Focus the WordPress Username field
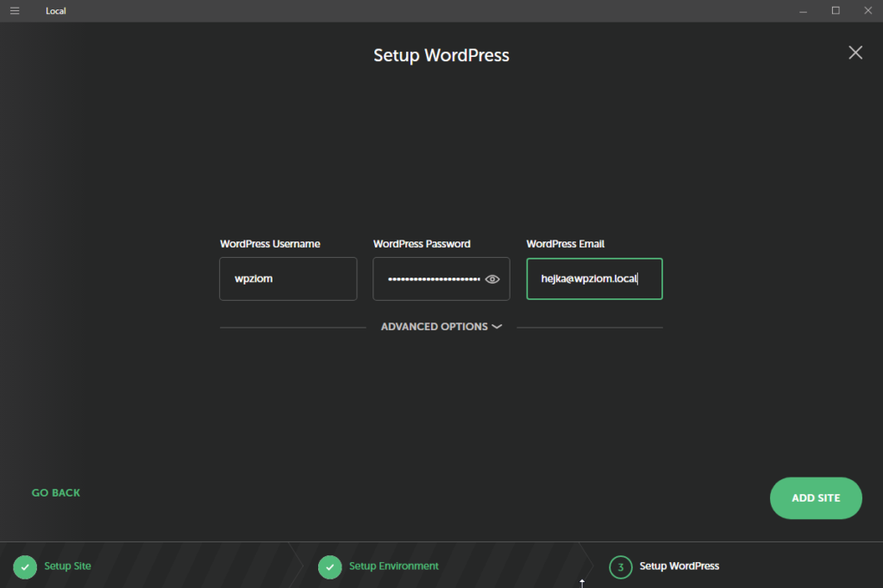This screenshot has width=883, height=588. coord(288,278)
